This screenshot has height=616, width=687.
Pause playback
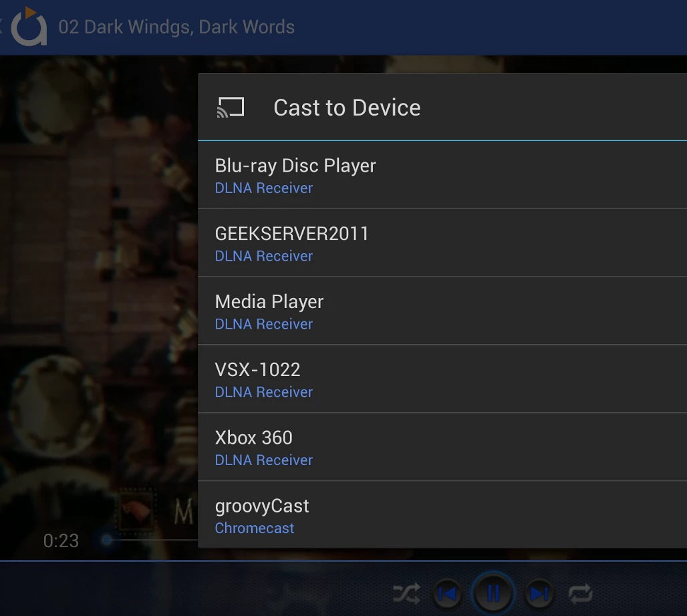point(493,593)
